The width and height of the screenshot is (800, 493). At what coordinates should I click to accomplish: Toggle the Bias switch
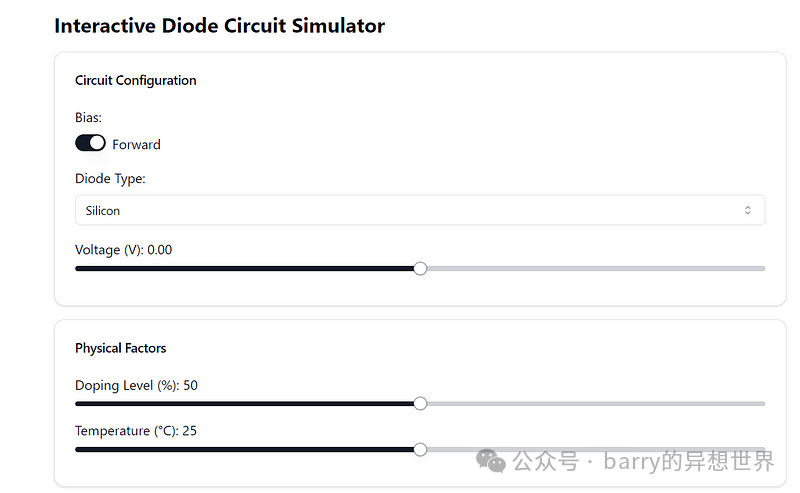tap(90, 144)
